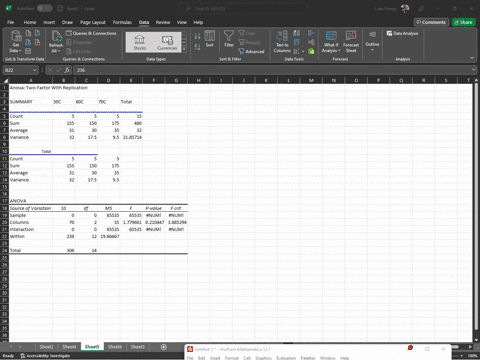Open the File menu
The width and height of the screenshot is (480, 360).
[x=11, y=22]
